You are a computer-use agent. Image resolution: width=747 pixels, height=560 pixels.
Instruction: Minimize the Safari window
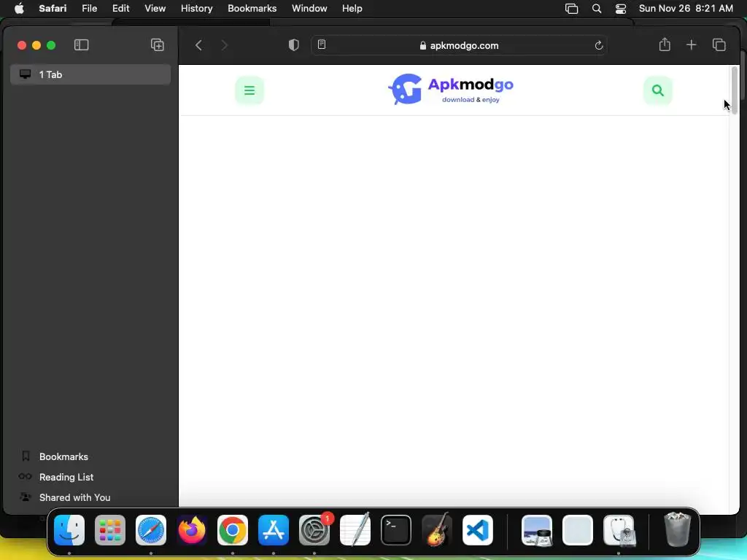36,45
